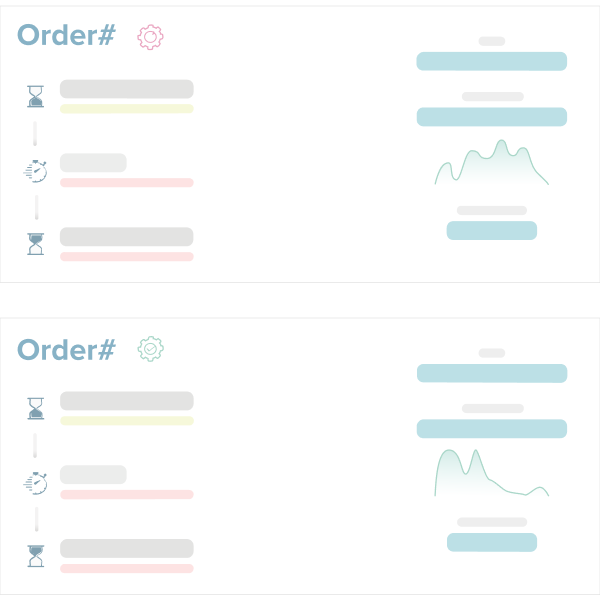Click the stopwatch icon in bottom card

[x=35, y=483]
